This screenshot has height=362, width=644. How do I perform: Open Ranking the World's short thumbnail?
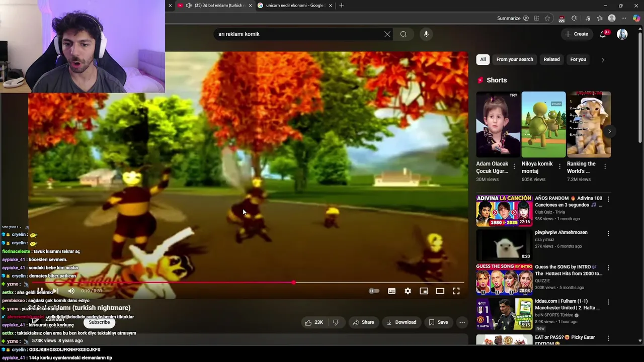(589, 124)
